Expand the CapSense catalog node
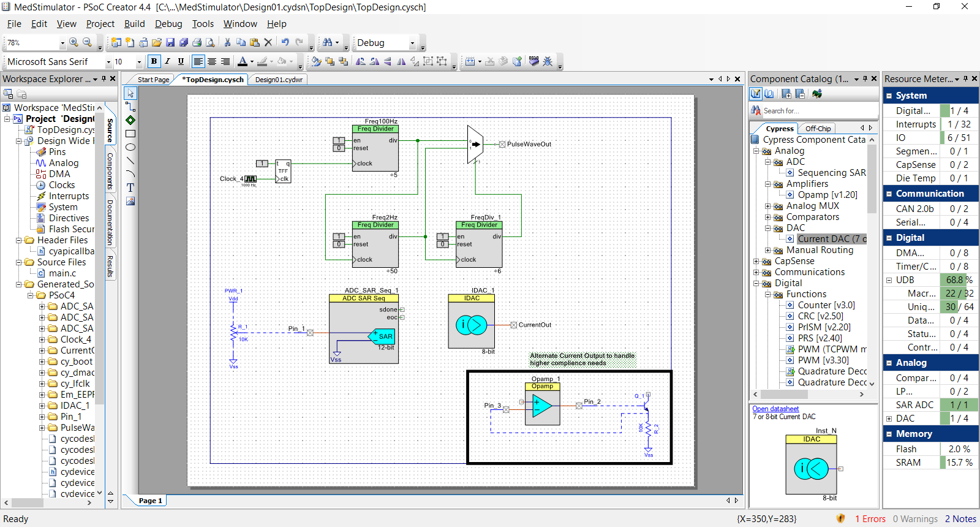 [x=756, y=261]
